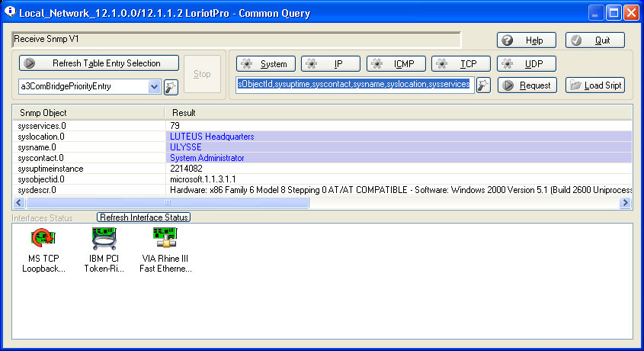Click the horizontal scrollbar right arrow
Image resolution: width=644 pixels, height=351 pixels.
(625, 203)
